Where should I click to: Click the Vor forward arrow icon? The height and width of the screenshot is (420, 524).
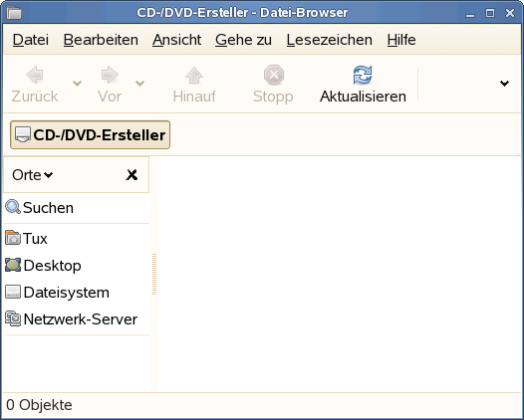point(110,75)
